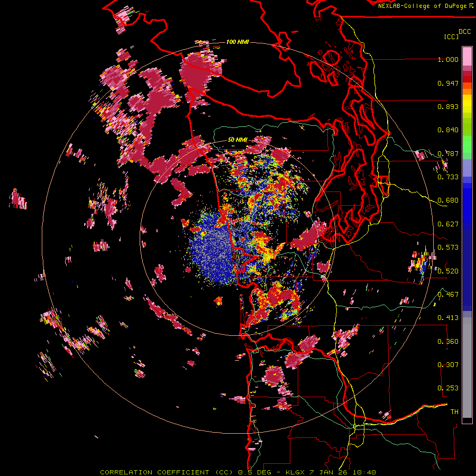Click the 1.000 legend value

pos(448,59)
